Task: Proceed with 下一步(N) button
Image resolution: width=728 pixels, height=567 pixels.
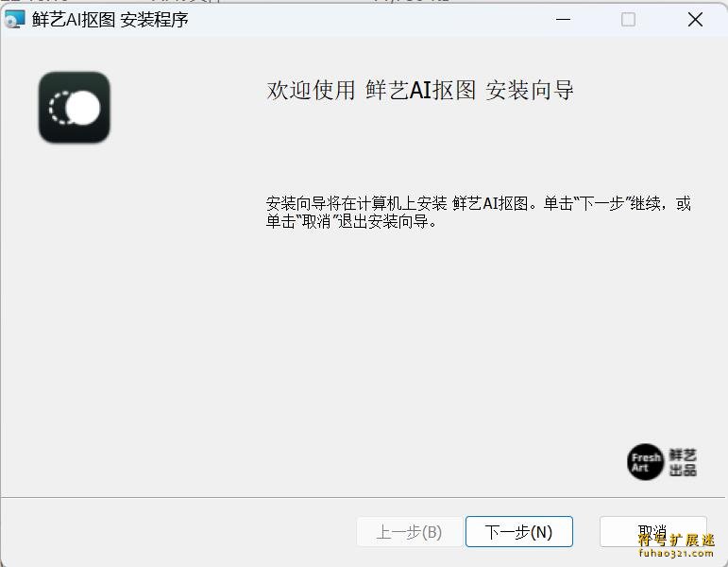Action: pos(518,532)
